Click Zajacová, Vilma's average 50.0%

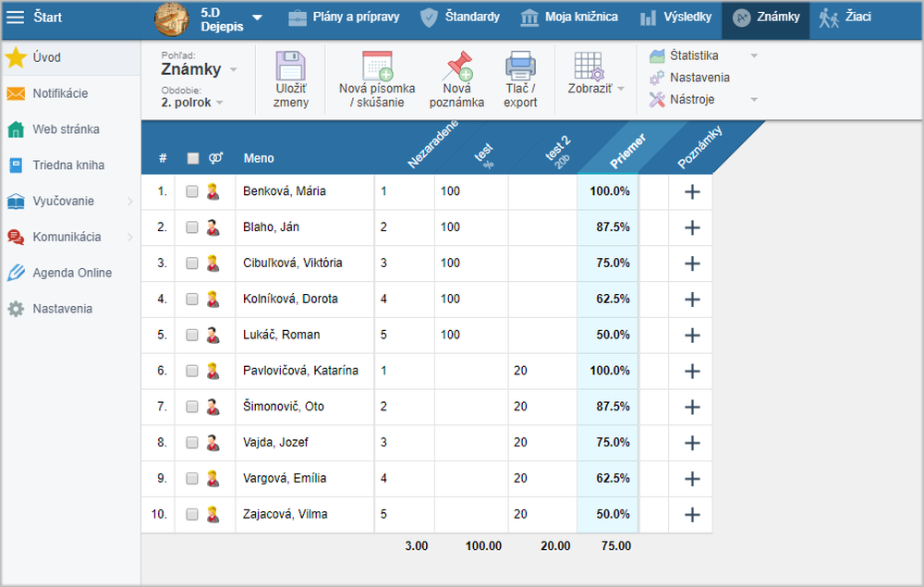point(613,514)
